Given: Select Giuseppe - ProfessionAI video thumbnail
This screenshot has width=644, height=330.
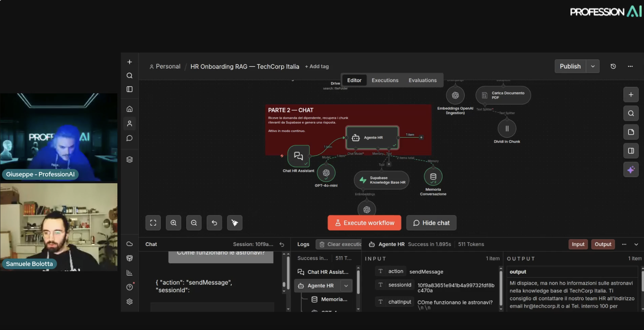Looking at the screenshot, I should [x=59, y=137].
